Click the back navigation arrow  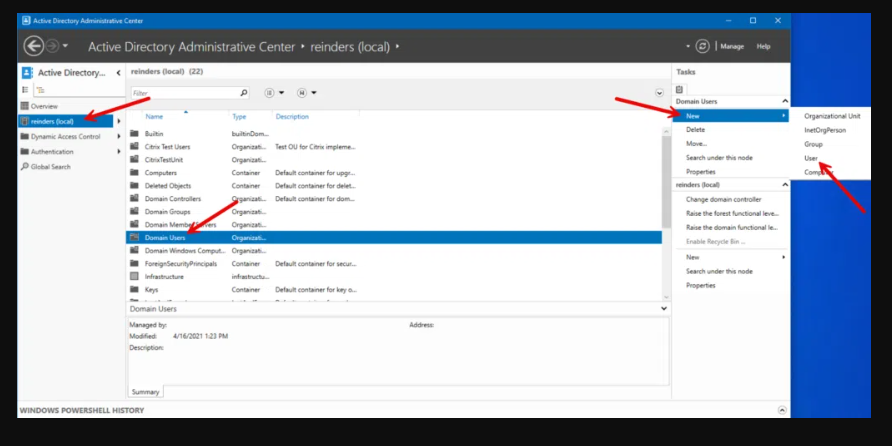pos(33,46)
